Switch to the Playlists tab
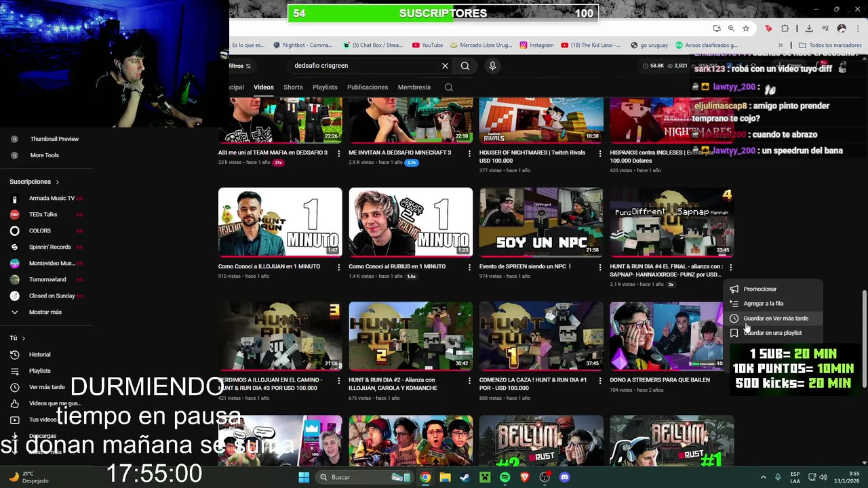868x488 pixels. click(325, 87)
